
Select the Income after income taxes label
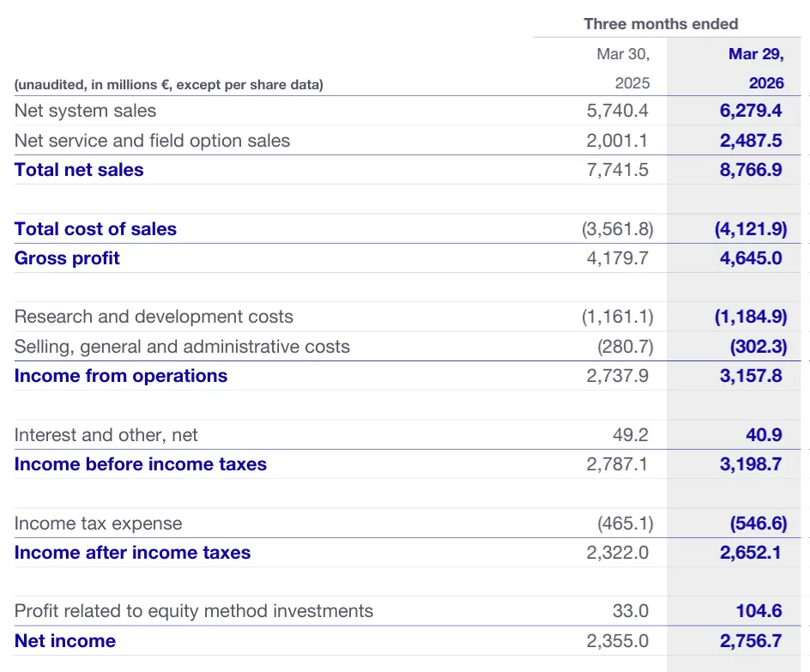132,553
